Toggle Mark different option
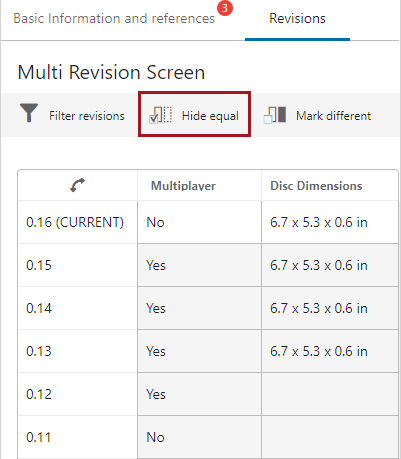 point(317,115)
